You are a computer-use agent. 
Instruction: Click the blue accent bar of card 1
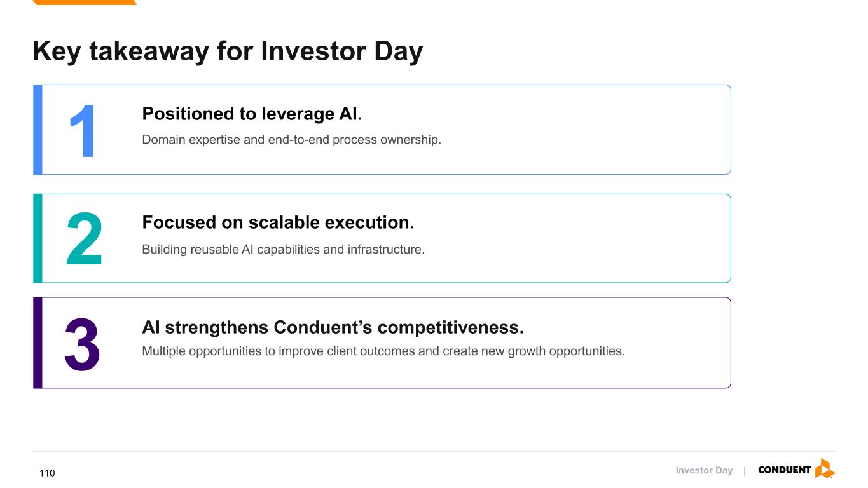[38, 130]
